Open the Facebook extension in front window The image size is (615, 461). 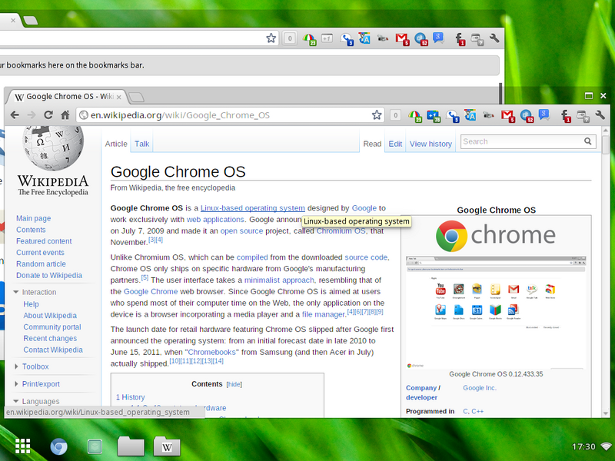click(x=566, y=116)
